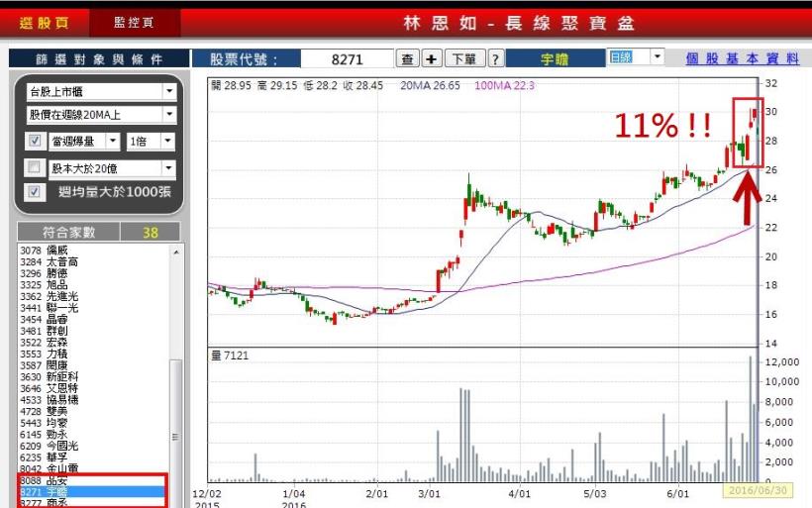Open the 1倍 multiplier dropdown
Image resolution: width=812 pixels, height=508 pixels.
click(167, 141)
